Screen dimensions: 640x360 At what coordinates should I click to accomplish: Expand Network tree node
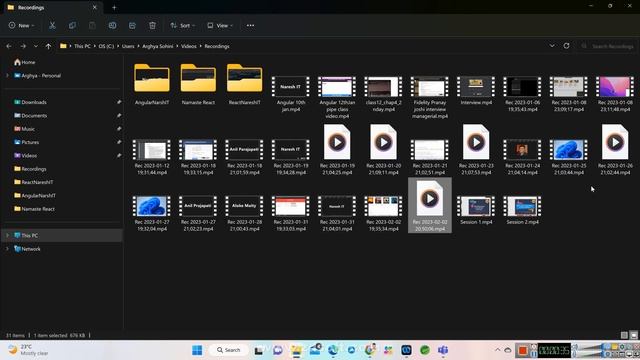point(7,249)
